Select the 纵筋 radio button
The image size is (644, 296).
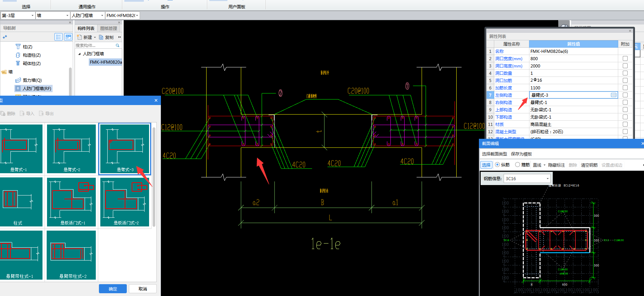[497, 165]
